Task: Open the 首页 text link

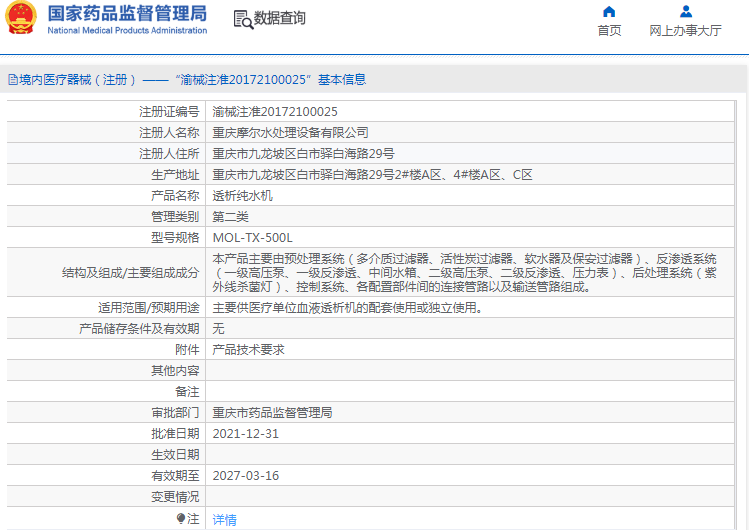Action: [x=609, y=31]
